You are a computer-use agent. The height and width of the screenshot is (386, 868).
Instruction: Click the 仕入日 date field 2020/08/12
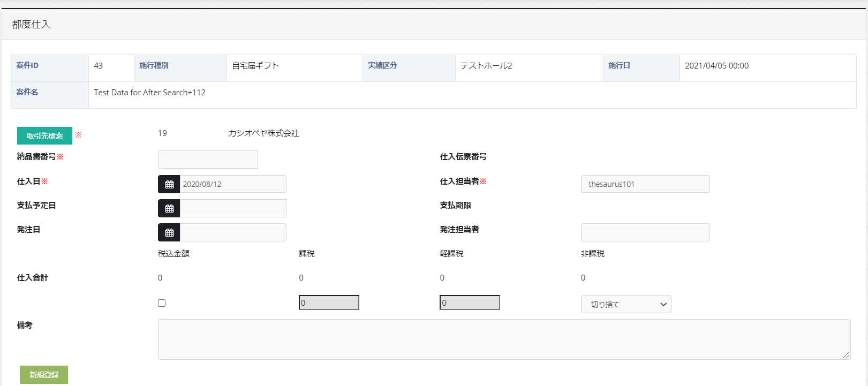click(233, 184)
